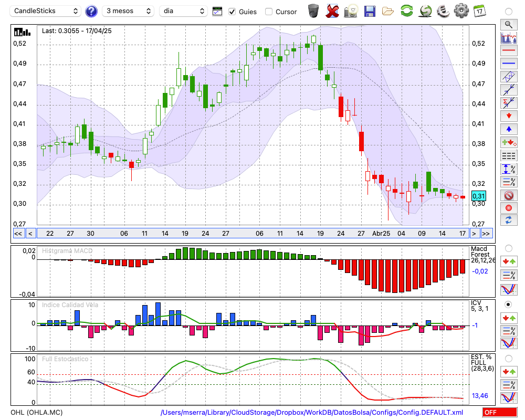Click the dashed horizontal lines tool
Image resolution: width=525 pixels, height=420 pixels.
pyautogui.click(x=509, y=155)
